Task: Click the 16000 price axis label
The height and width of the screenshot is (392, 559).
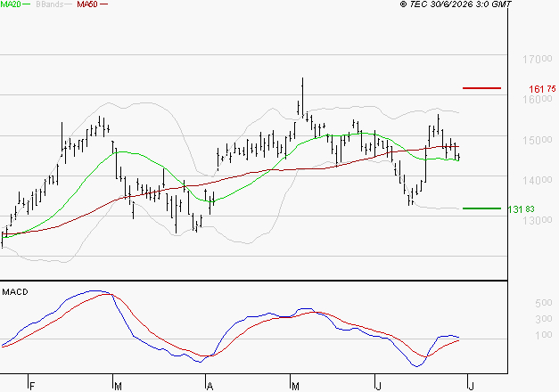Action: [538, 99]
